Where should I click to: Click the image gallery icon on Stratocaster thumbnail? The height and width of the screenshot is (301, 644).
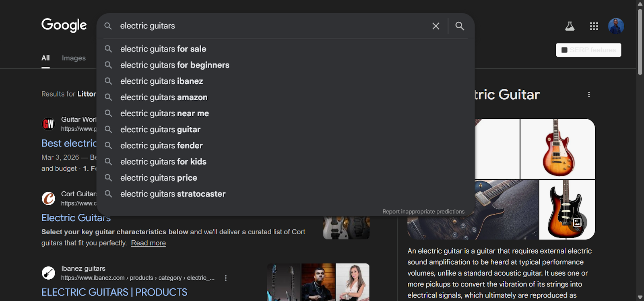(x=577, y=222)
